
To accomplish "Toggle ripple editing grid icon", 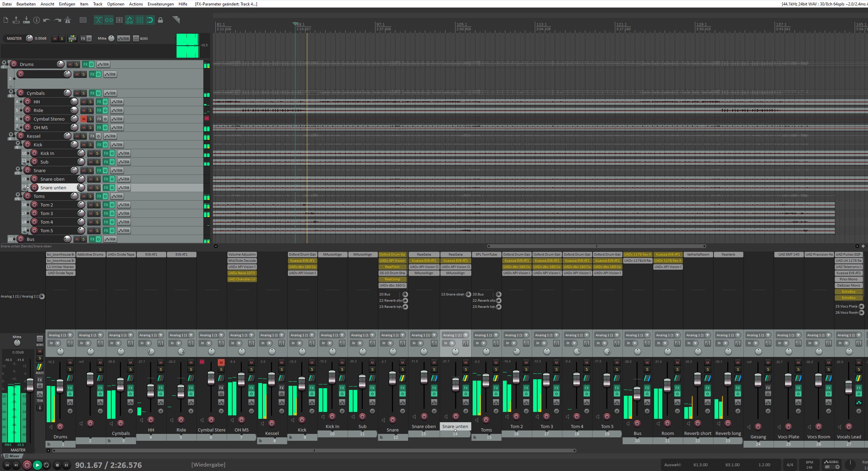I will point(119,20).
